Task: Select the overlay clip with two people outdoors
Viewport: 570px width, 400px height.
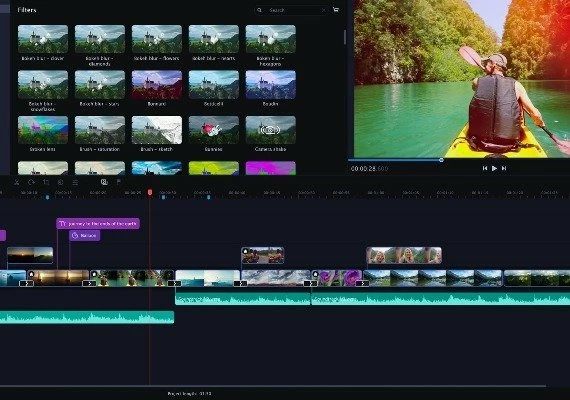Action: pos(262,255)
